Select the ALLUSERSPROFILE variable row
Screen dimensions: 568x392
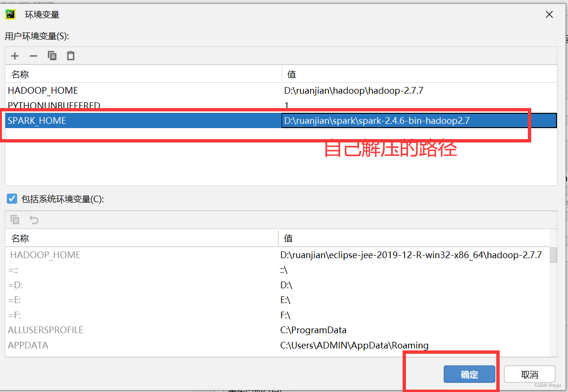pyautogui.click(x=277, y=330)
